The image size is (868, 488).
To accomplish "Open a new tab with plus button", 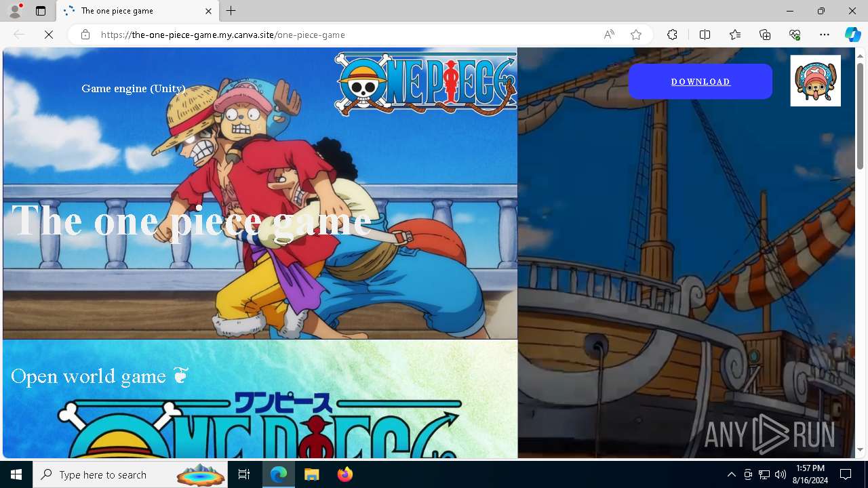I will coord(231,11).
